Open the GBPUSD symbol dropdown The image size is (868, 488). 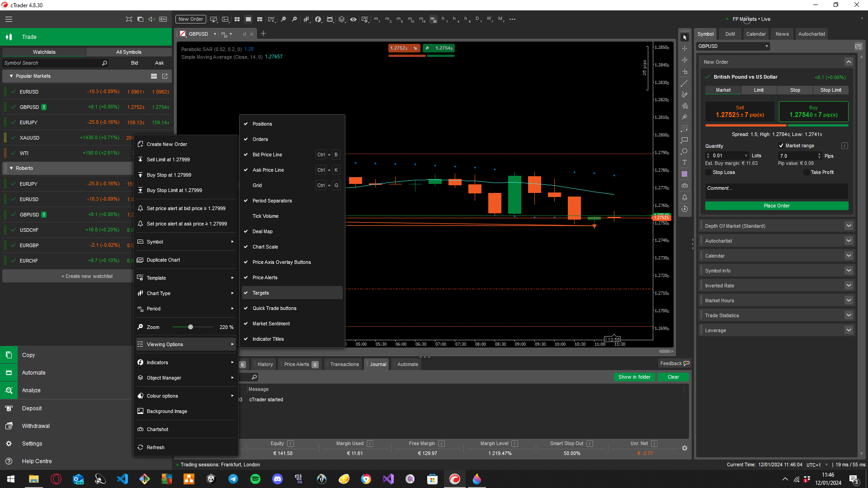pyautogui.click(x=766, y=46)
